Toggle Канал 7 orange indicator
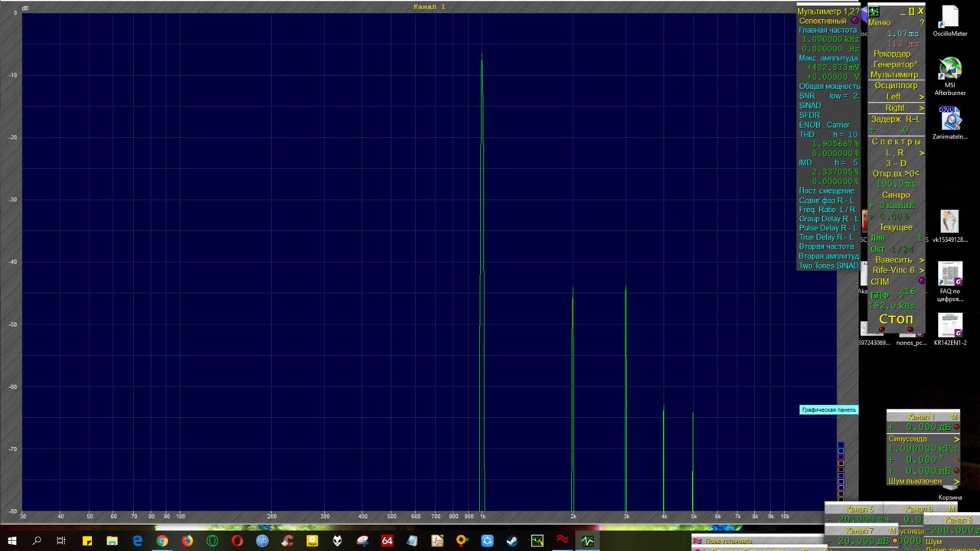Image resolution: width=980 pixels, height=551 pixels. (x=894, y=540)
